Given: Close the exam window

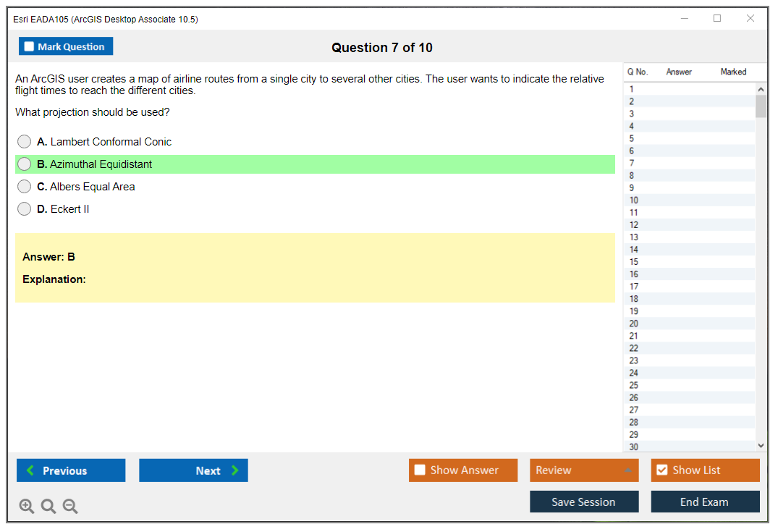Looking at the screenshot, I should point(750,19).
